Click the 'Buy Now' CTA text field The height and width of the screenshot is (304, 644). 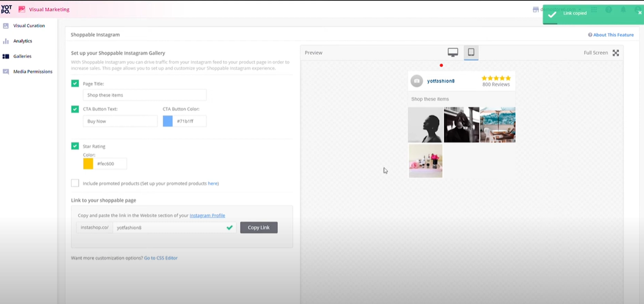[x=120, y=121]
